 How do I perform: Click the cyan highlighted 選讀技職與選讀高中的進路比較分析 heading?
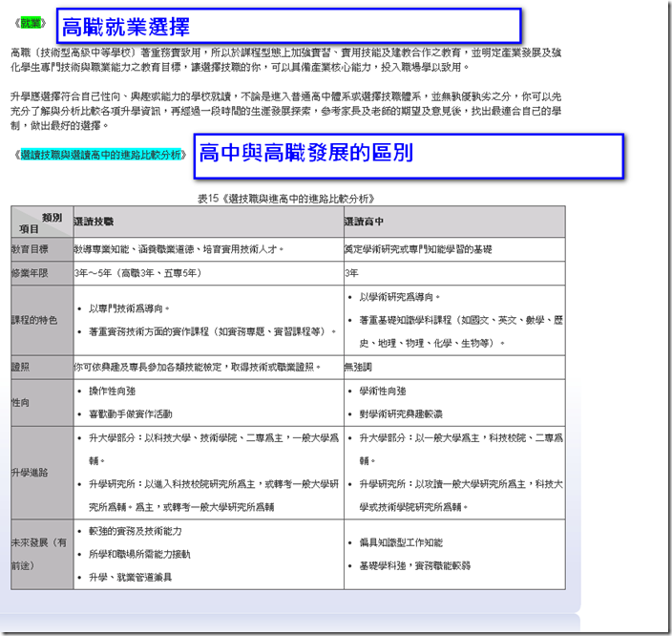tap(101, 155)
